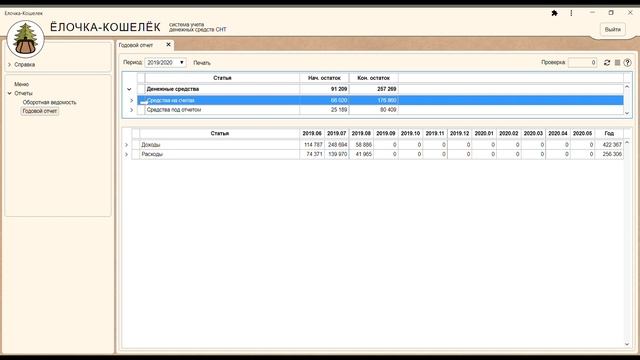Image resolution: width=640 pixels, height=360 pixels.
Task: Open the Период 2019/2020 dropdown
Action: pos(166,62)
